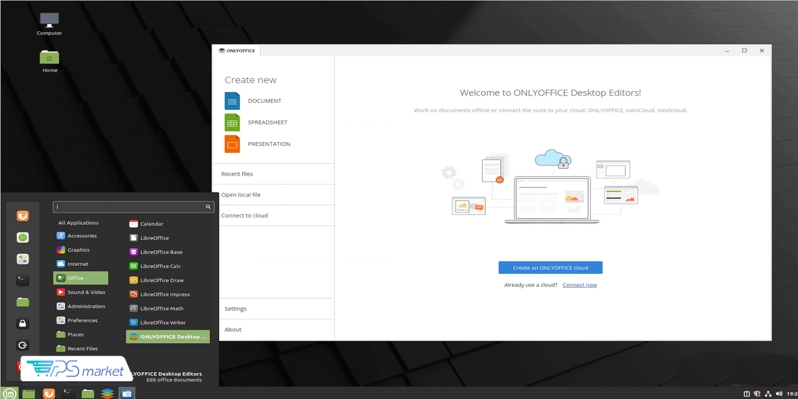Open System Settings from menu favorites

click(22, 259)
